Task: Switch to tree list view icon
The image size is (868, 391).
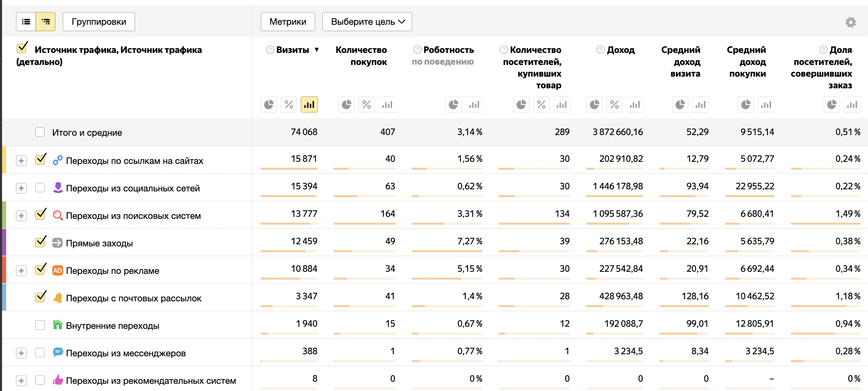Action: tap(46, 22)
